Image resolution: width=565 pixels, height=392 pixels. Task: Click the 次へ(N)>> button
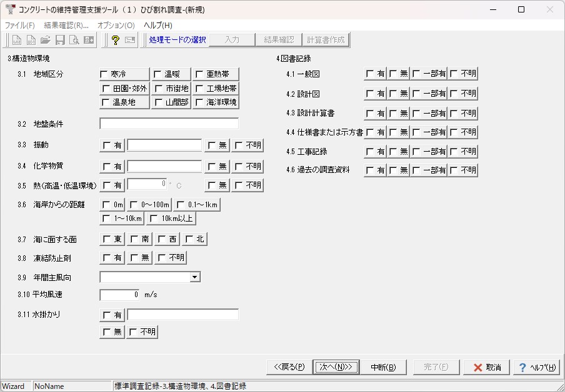[x=336, y=367]
